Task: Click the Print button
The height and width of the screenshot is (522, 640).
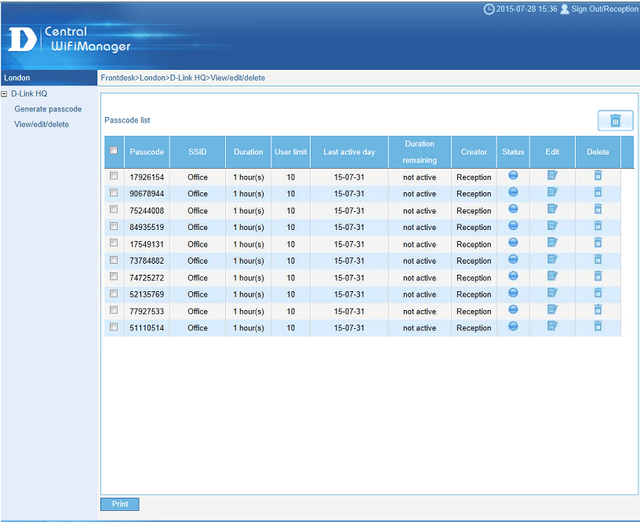Action: click(120, 504)
